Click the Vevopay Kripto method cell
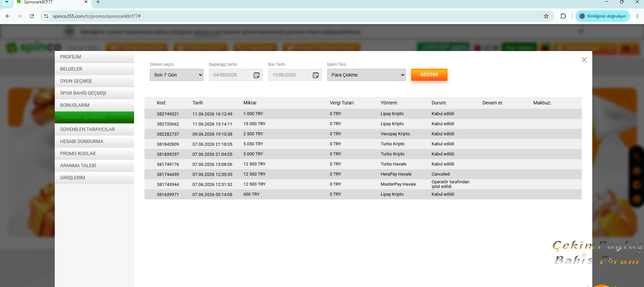The image size is (644, 287). [395, 134]
